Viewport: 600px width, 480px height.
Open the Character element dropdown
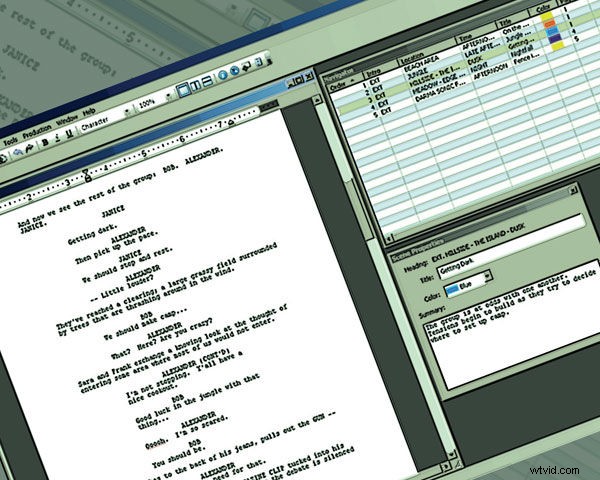pyautogui.click(x=127, y=112)
